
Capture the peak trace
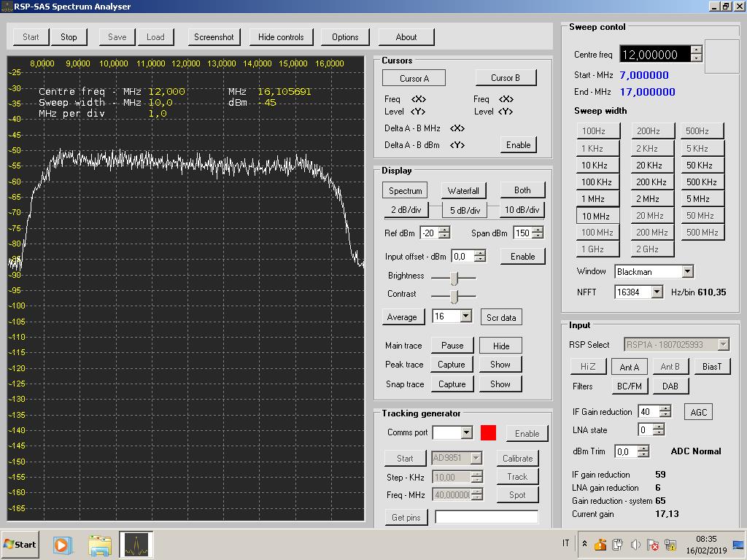[x=451, y=365]
